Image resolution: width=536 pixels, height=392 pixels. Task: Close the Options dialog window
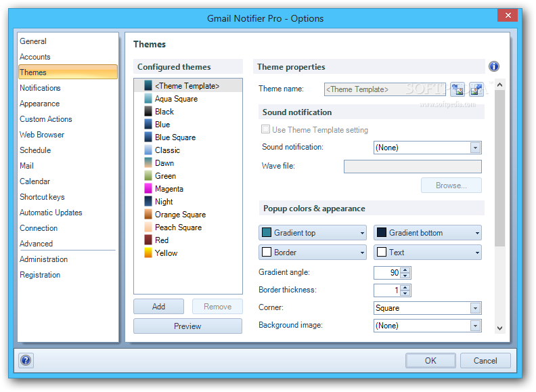click(508, 16)
